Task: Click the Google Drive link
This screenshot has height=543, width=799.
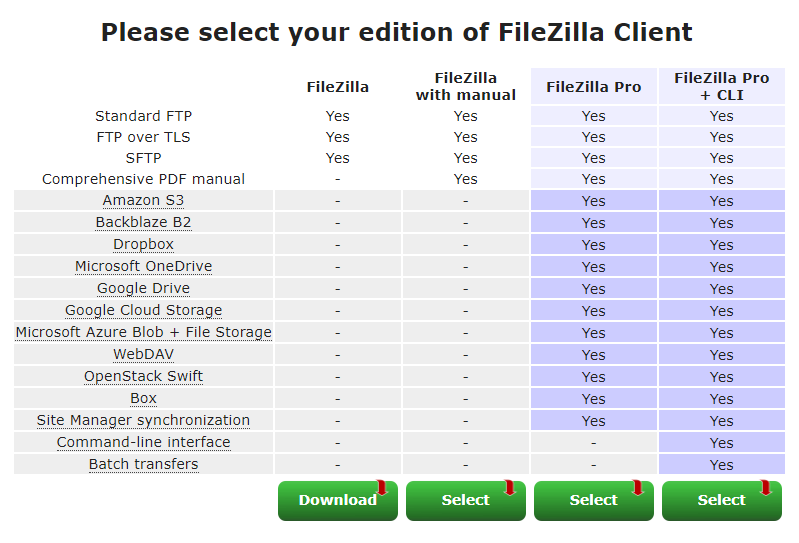Action: (143, 288)
